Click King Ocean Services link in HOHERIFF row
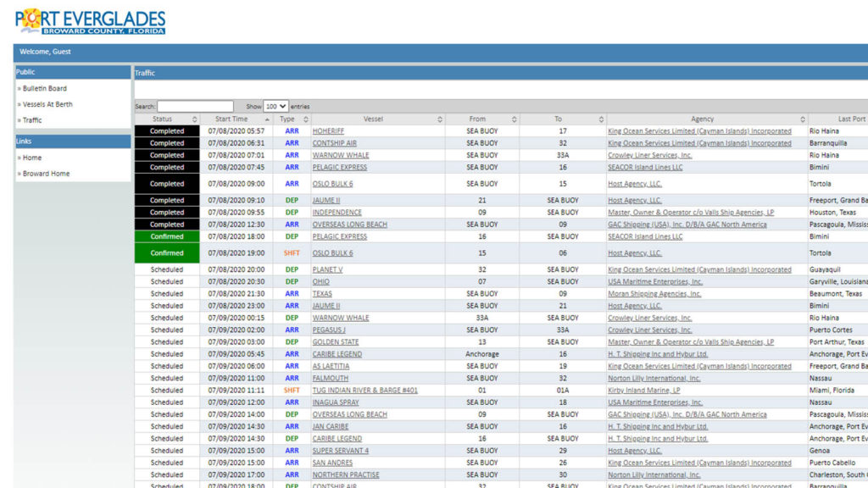Viewport: 868px width, 488px height. [699, 131]
